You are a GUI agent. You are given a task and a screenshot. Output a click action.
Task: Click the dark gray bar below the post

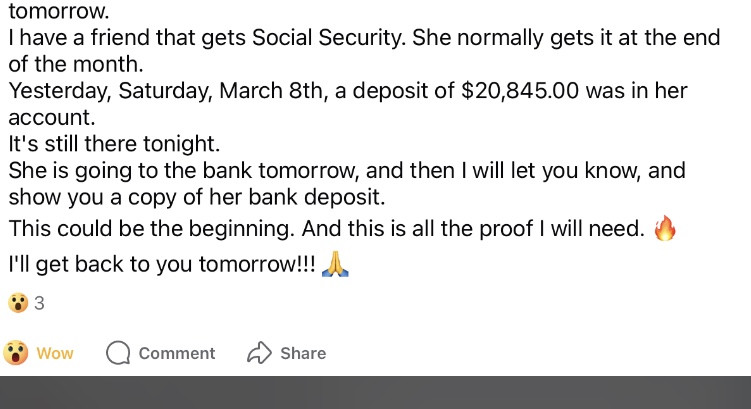(x=375, y=393)
